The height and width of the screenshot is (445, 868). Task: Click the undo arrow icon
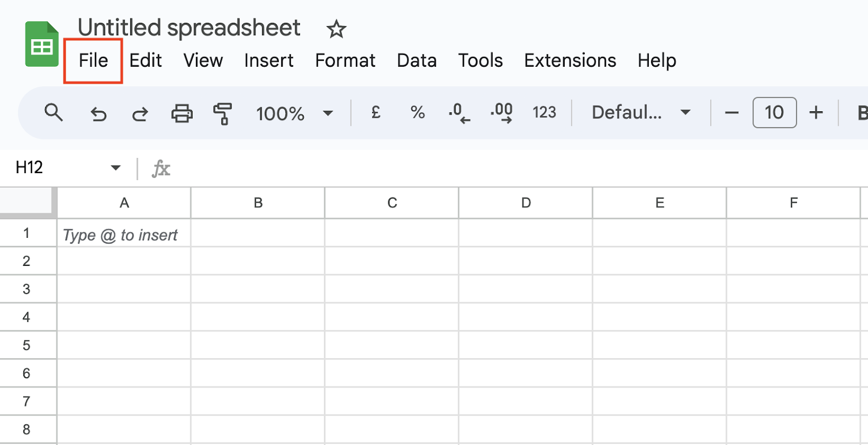click(x=98, y=113)
